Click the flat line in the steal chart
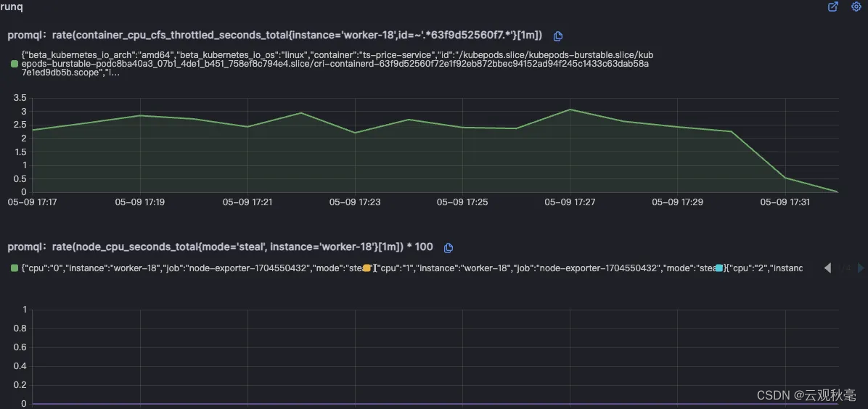The width and height of the screenshot is (868, 409). point(435,404)
